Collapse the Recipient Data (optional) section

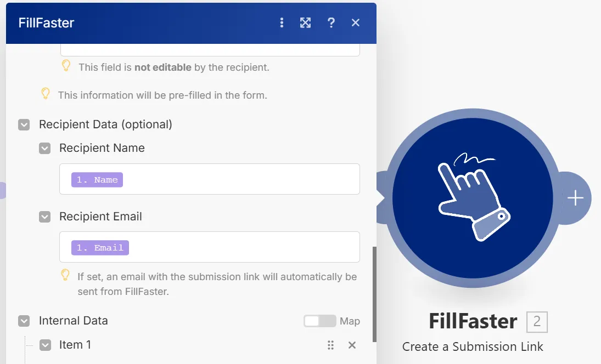point(24,125)
